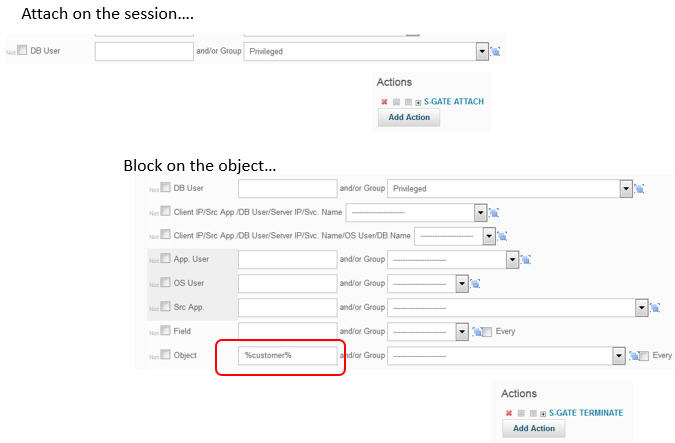Tick the Every checkbox on Field row
675x443 pixels.
pos(487,331)
